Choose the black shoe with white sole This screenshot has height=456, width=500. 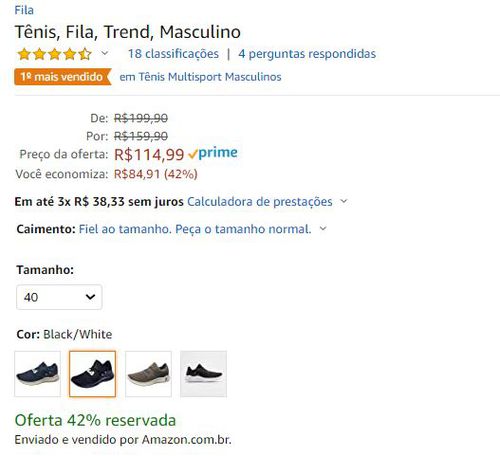click(x=203, y=374)
